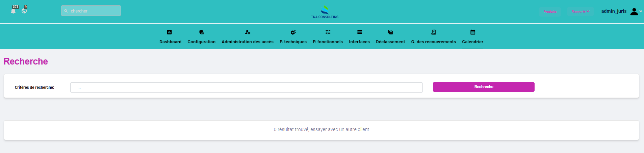
Task: Click the G. des recouvrements receipt icon
Action: (x=434, y=32)
